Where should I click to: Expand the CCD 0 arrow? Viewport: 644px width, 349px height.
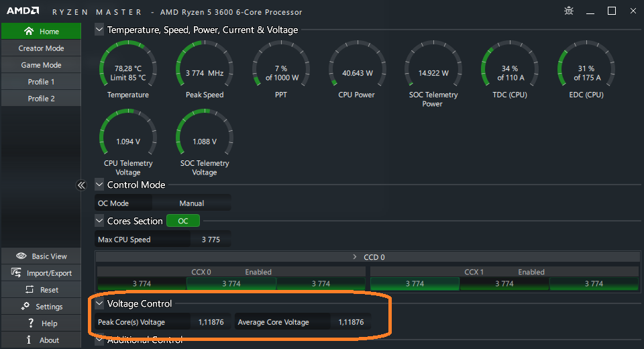point(354,257)
